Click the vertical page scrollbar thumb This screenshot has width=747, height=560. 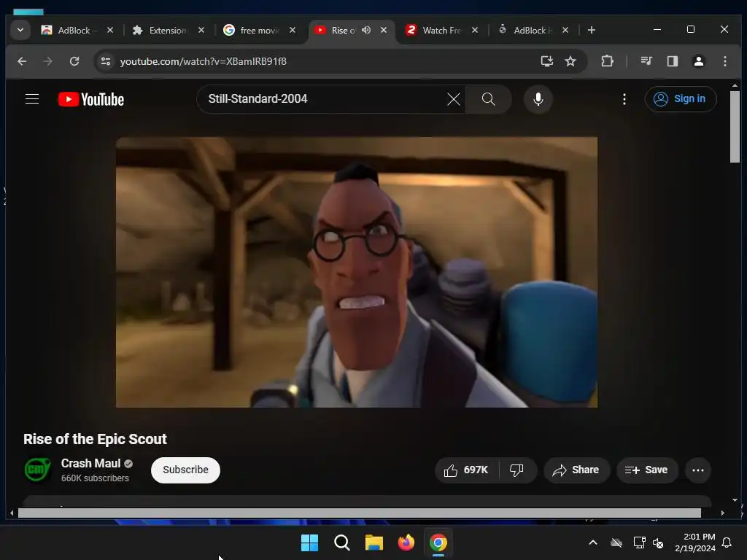(x=734, y=127)
